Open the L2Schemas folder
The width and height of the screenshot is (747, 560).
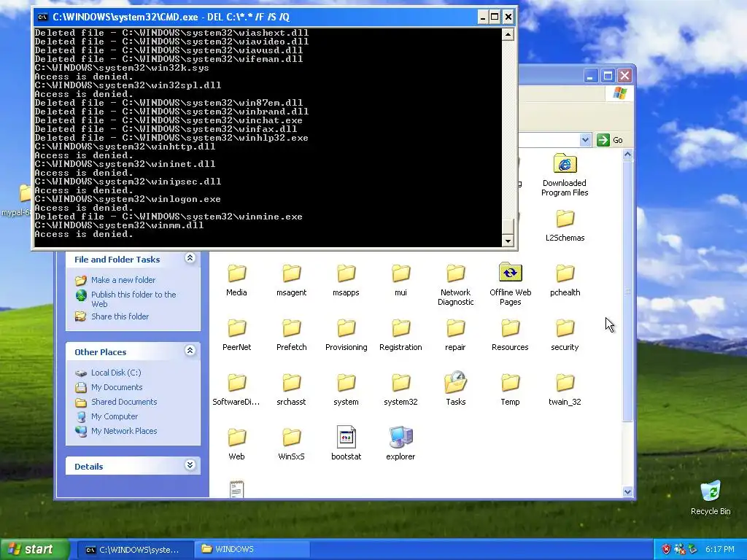click(565, 226)
